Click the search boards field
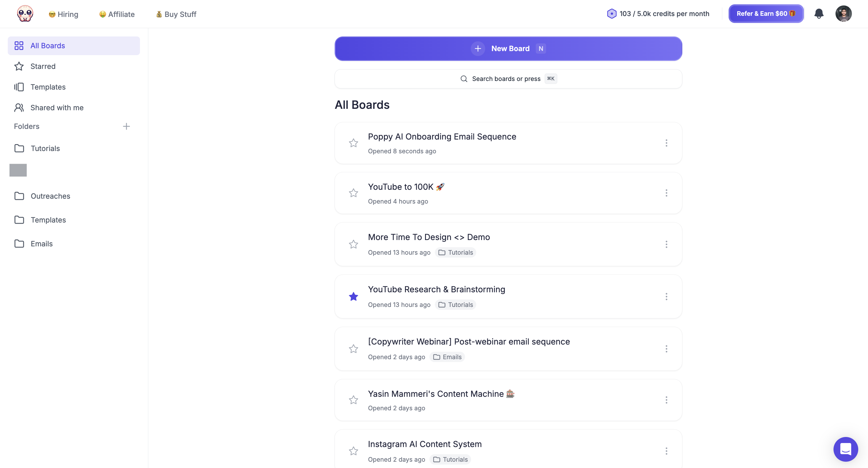Viewport: 868px width, 468px height. pos(508,79)
